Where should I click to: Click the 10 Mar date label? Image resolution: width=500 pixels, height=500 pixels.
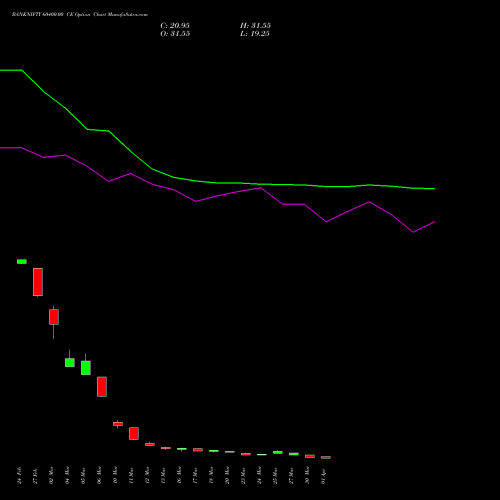[115, 475]
